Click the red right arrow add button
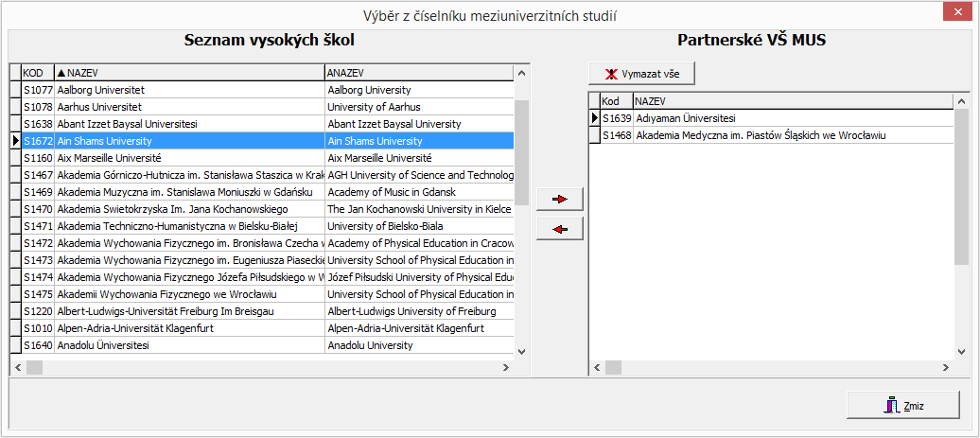 coord(560,199)
